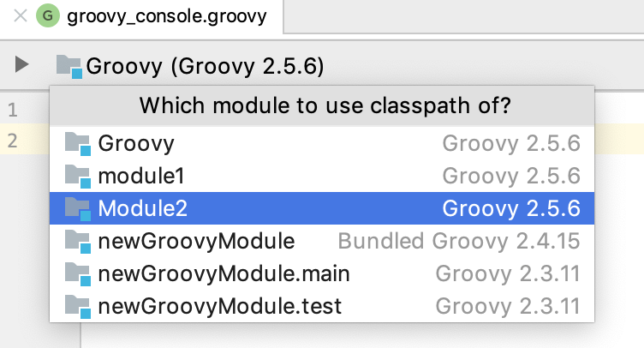Click the folder icon next to Groovy
This screenshot has height=348, width=644.
coord(79,144)
